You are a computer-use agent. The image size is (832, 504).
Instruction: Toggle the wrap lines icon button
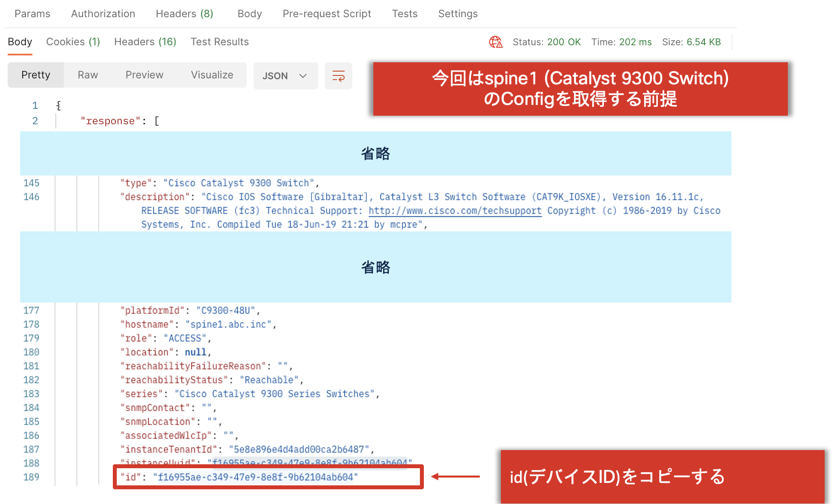pos(338,76)
